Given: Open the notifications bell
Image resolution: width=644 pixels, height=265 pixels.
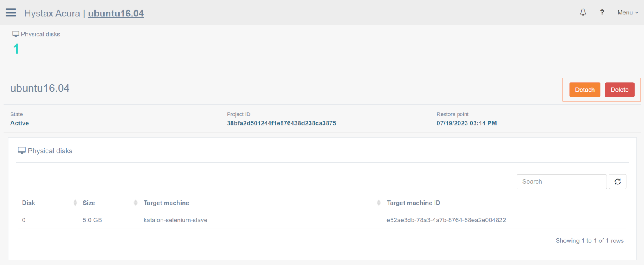Looking at the screenshot, I should [583, 12].
